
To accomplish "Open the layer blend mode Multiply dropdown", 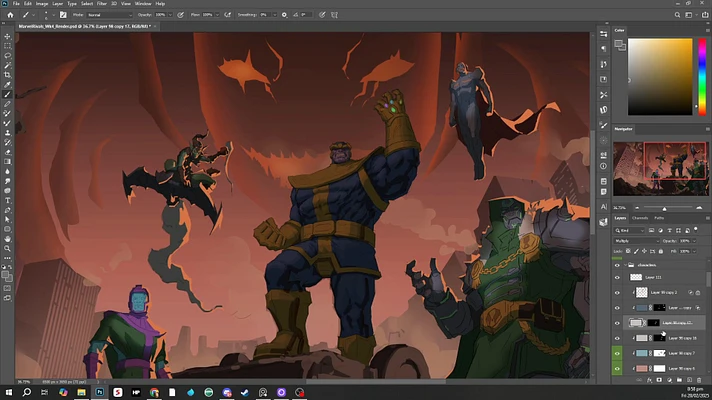I will (x=636, y=241).
